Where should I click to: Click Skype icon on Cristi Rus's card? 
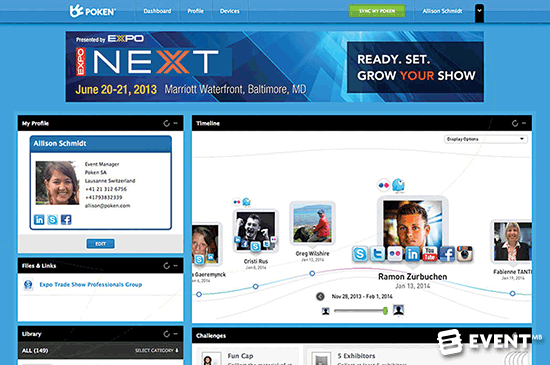pyautogui.click(x=255, y=246)
